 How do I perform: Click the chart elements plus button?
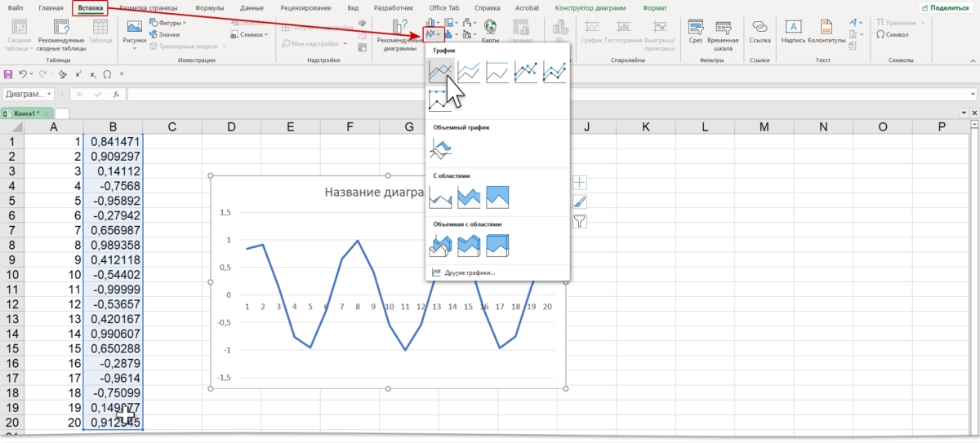pyautogui.click(x=580, y=183)
